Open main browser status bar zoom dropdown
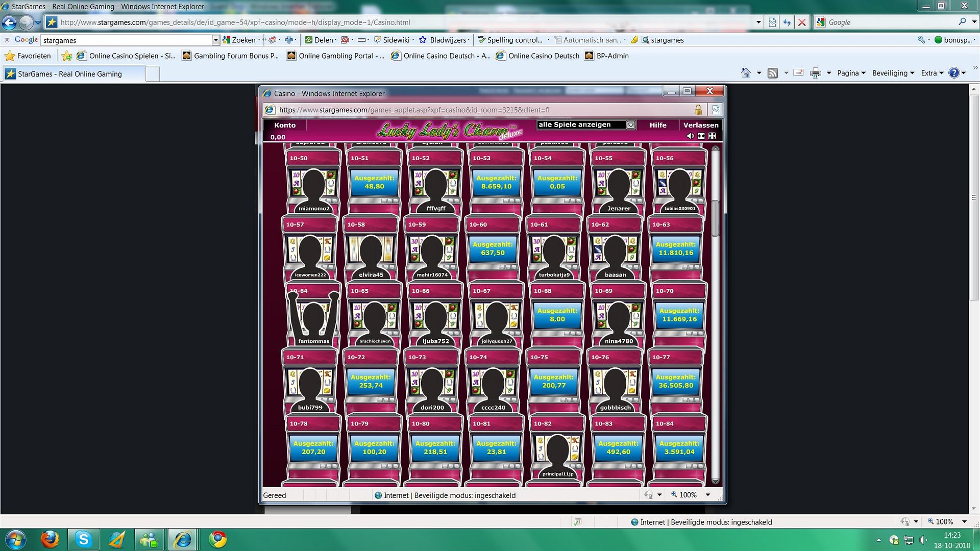This screenshot has height=551, width=980. [x=964, y=521]
